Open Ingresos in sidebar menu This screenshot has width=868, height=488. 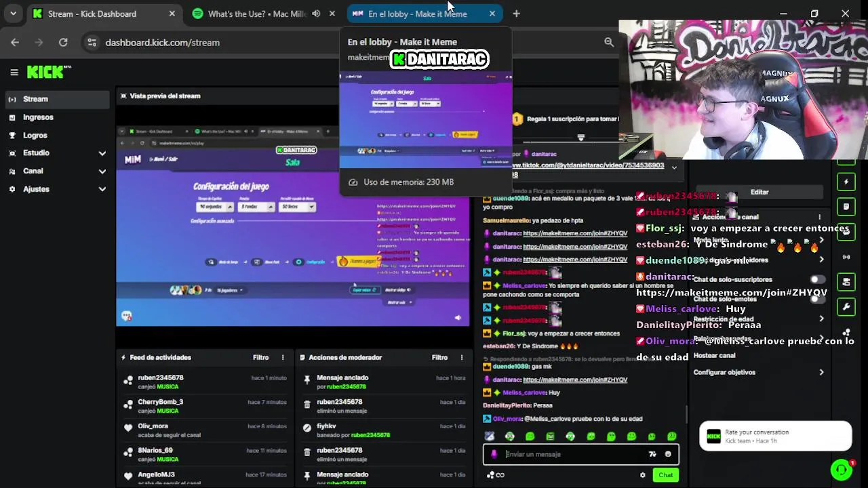(56, 117)
